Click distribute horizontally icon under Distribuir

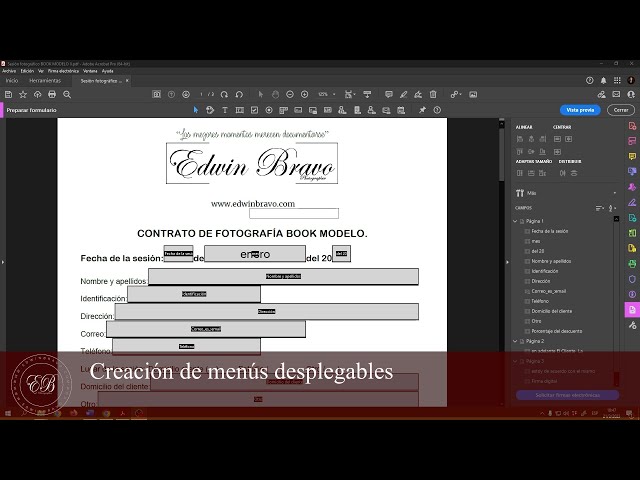pos(562,173)
